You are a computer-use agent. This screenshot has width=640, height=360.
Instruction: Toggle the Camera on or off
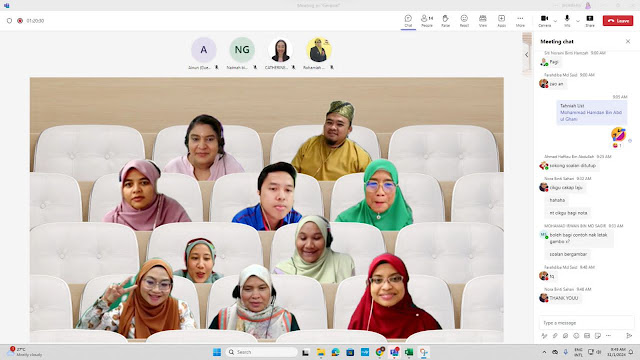pos(544,21)
